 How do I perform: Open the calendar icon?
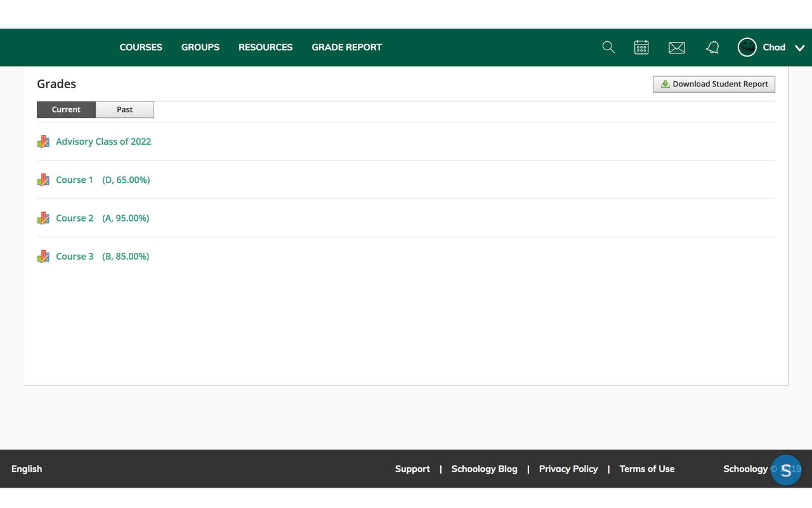click(x=641, y=47)
